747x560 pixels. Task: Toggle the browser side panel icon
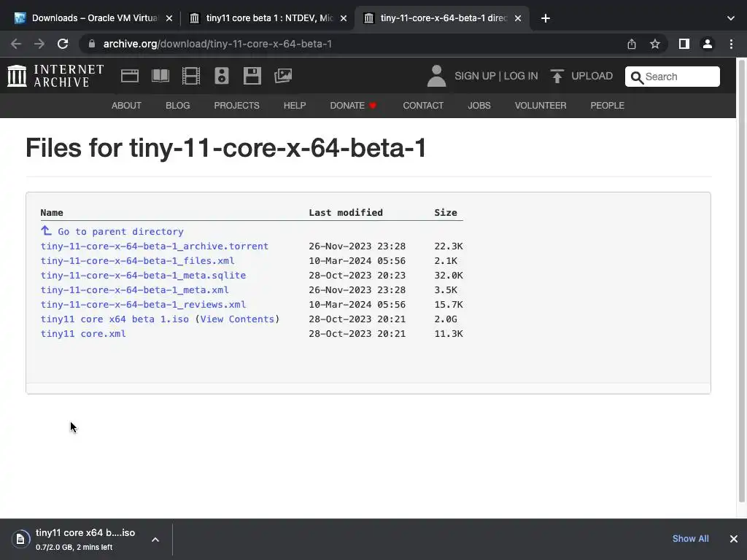684,44
